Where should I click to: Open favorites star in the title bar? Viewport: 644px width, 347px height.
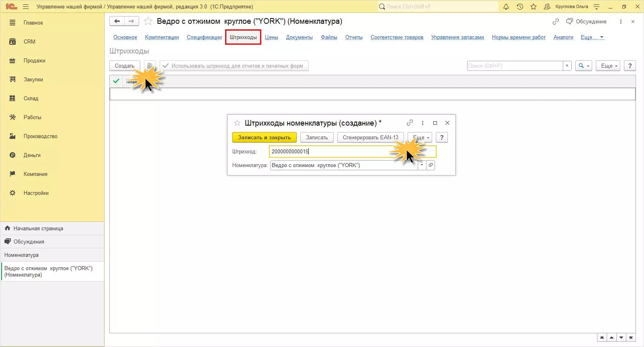(x=533, y=7)
